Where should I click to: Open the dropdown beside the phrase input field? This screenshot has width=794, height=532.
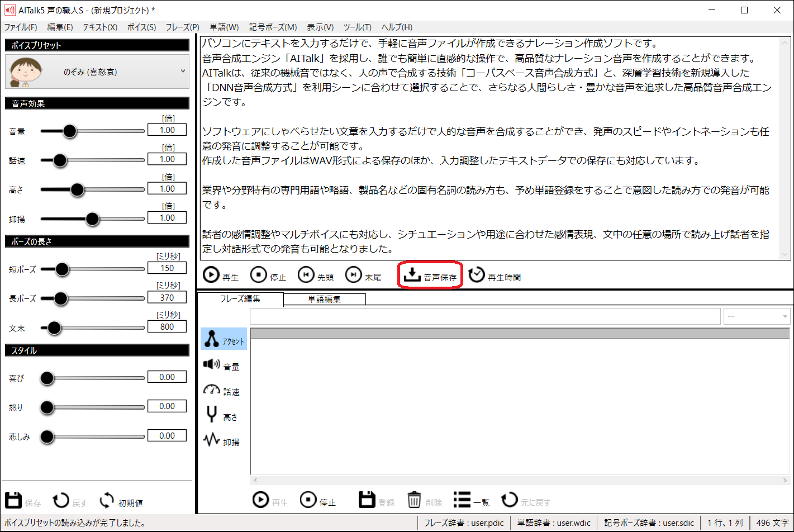coord(757,316)
